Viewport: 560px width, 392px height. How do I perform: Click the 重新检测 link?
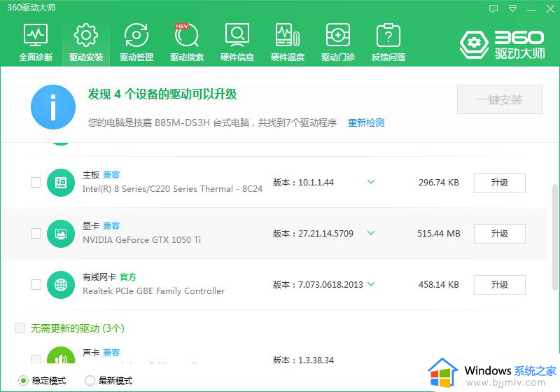(x=366, y=122)
